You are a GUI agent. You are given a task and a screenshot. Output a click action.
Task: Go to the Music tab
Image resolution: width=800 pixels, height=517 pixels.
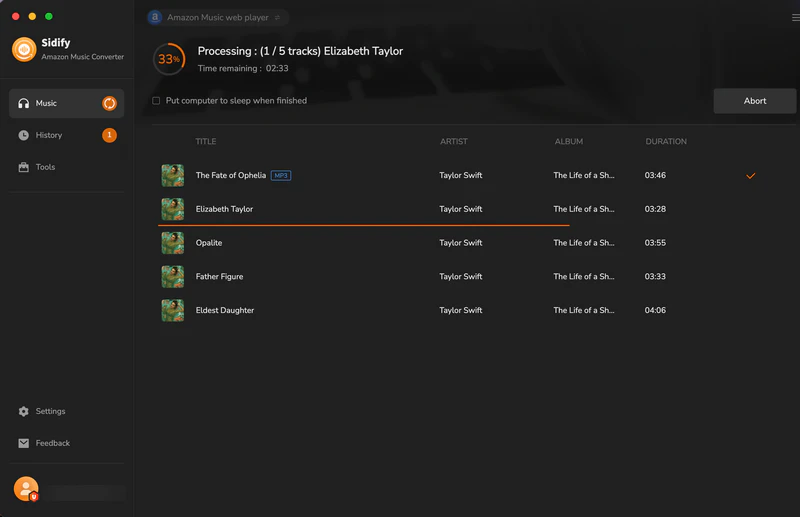tap(66, 104)
